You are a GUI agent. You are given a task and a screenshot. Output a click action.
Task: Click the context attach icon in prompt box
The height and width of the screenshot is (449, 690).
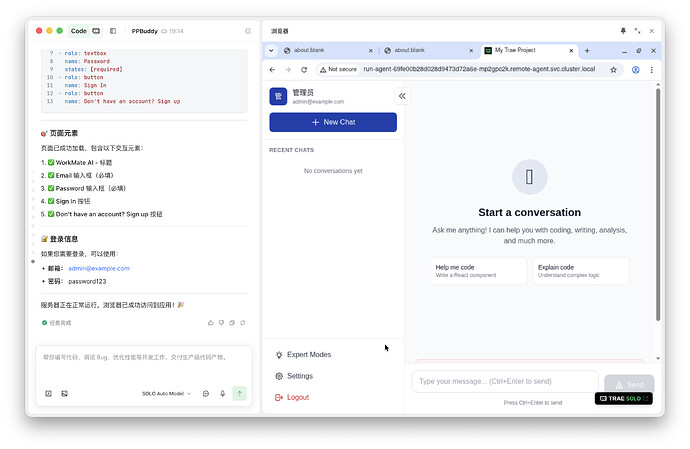pyautogui.click(x=48, y=394)
